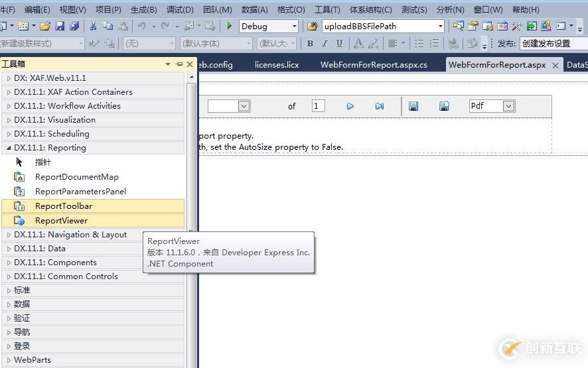Image resolution: width=588 pixels, height=368 pixels.
Task: Open the Properties window toolbar icon
Action: (473, 26)
